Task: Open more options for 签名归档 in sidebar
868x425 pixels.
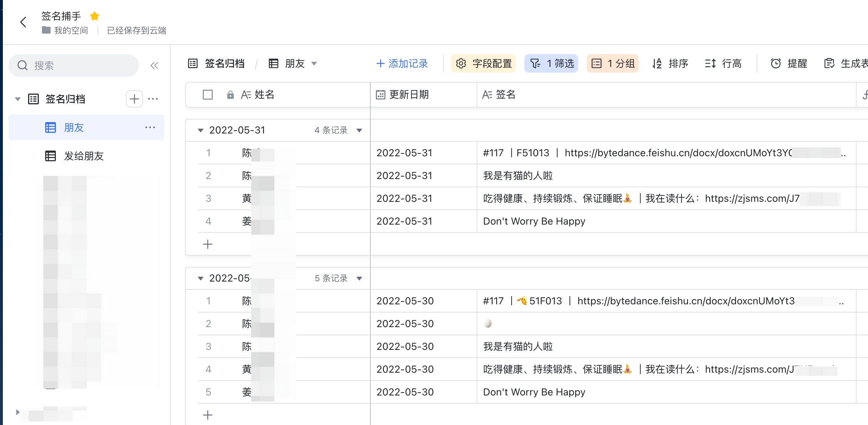Action: point(153,99)
